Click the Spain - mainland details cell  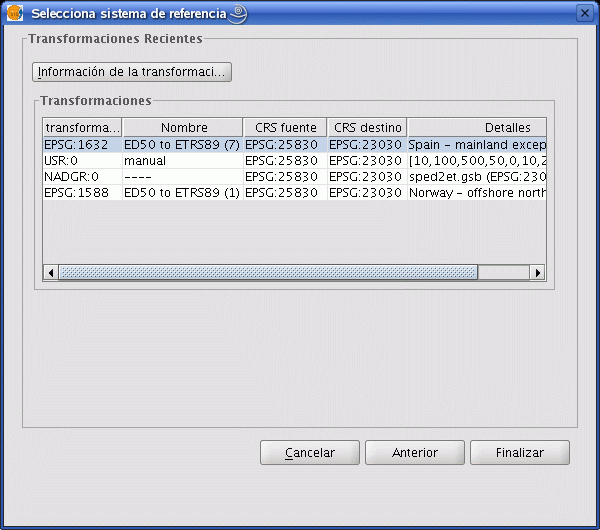tap(477, 145)
